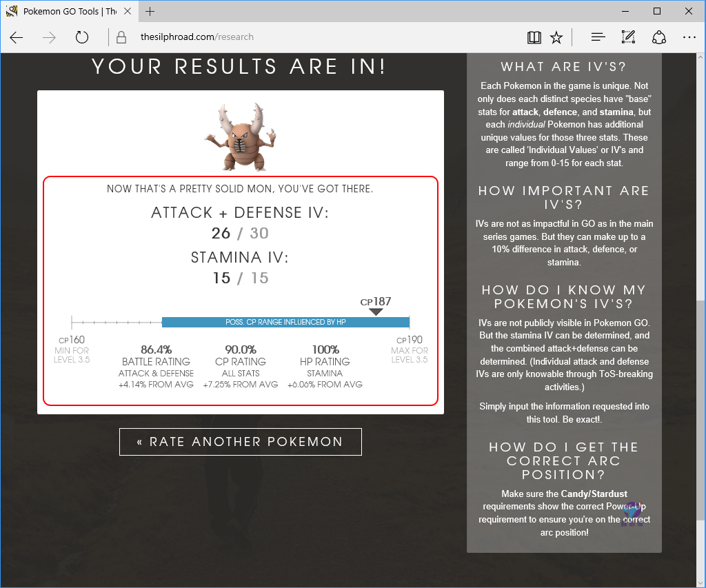Click the padlock site security icon
The height and width of the screenshot is (588, 706).
coord(121,37)
